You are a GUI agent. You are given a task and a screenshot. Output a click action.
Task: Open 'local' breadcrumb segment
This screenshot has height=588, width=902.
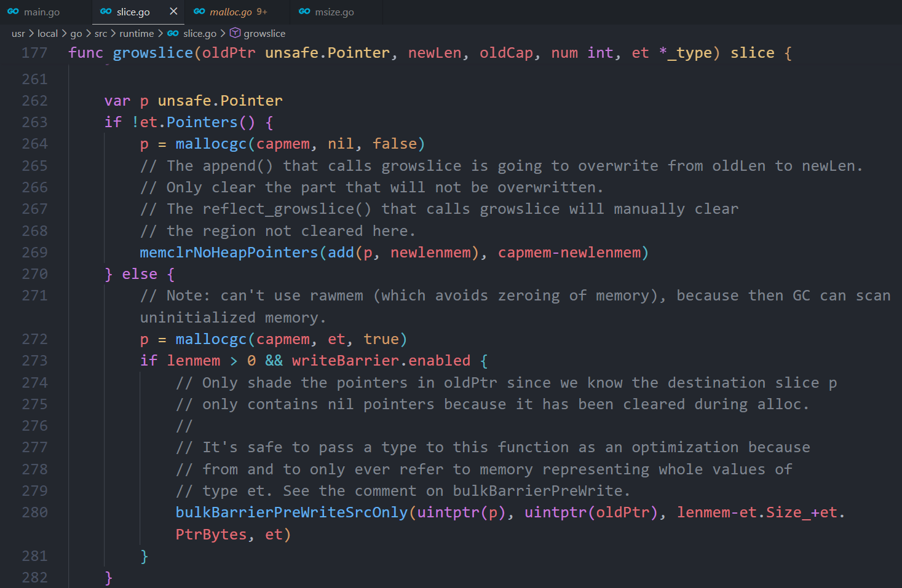click(47, 33)
